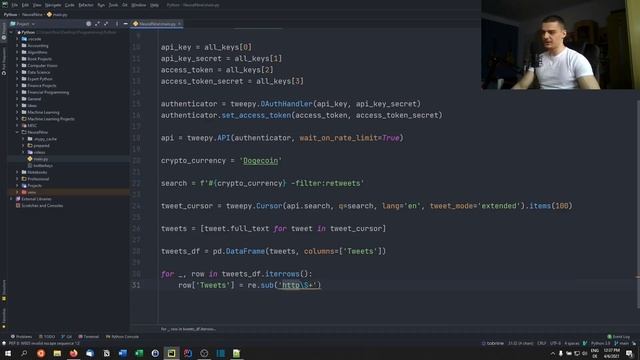Click the main git branch widget
This screenshot has height=360, width=640.
[622, 343]
